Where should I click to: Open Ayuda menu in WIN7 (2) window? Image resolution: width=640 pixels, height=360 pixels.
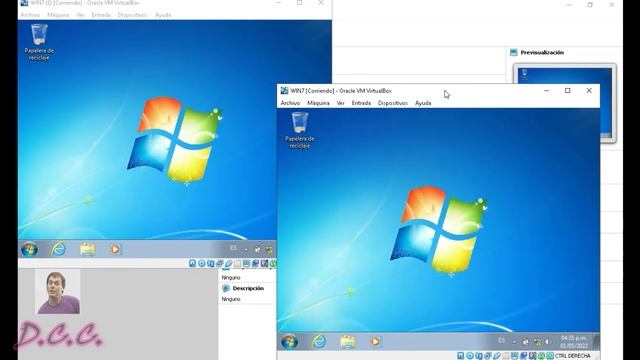(163, 15)
